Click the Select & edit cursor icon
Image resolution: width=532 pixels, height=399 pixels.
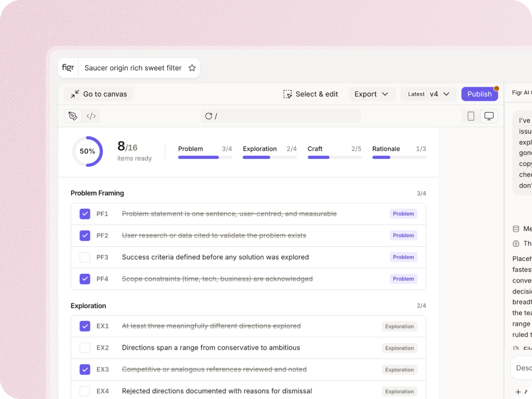(287, 94)
